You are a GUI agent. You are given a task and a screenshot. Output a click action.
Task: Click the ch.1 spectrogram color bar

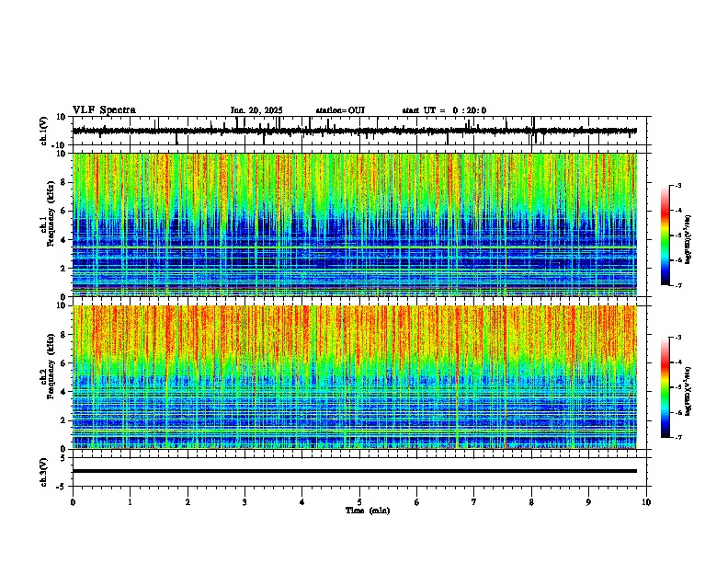tap(665, 236)
